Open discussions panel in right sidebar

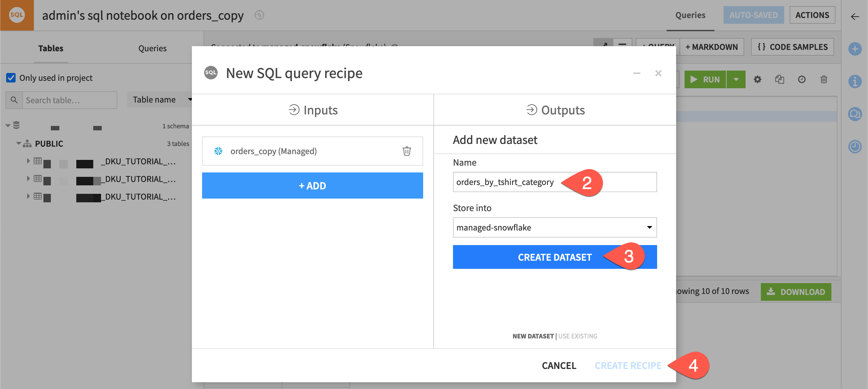point(856,114)
